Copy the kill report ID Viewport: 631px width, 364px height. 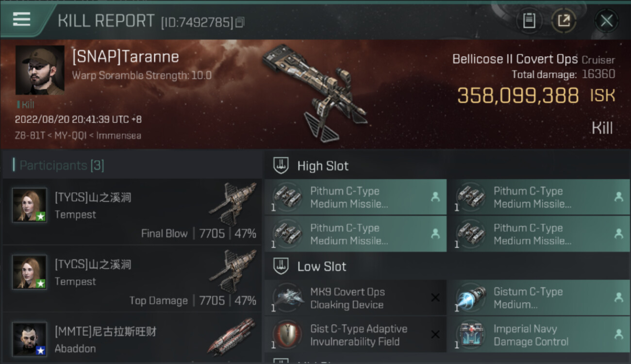(x=240, y=22)
